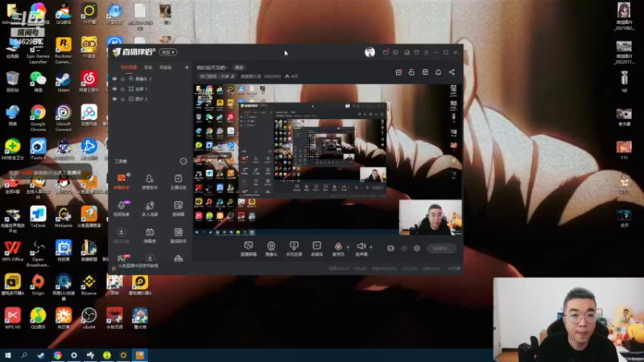Viewport: 644px width, 362px height.
Task: Toggle lock on 图片 2 layer
Action: (122, 99)
